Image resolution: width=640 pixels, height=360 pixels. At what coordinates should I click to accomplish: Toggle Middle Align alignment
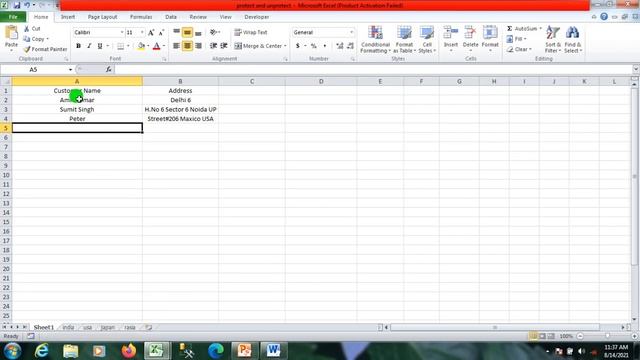187,32
